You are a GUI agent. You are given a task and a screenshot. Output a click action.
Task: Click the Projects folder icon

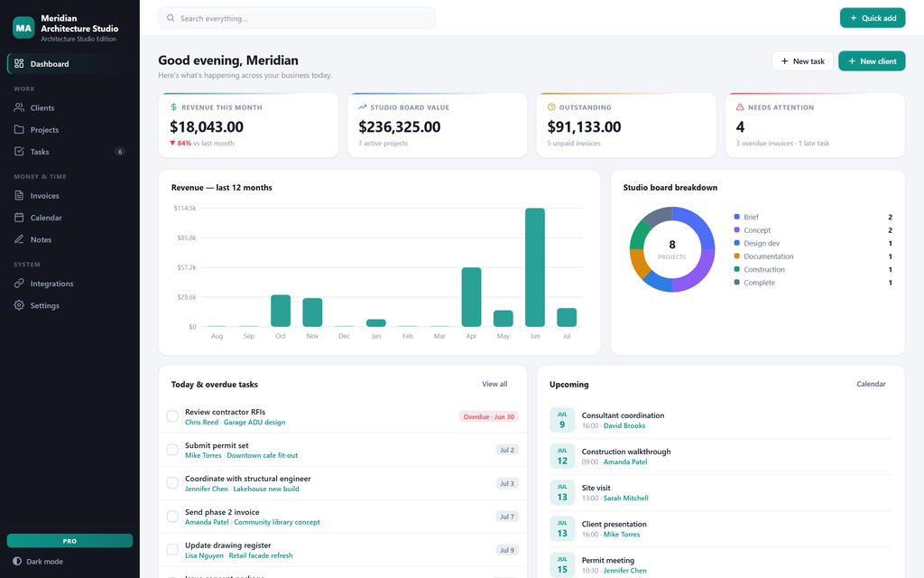click(19, 129)
